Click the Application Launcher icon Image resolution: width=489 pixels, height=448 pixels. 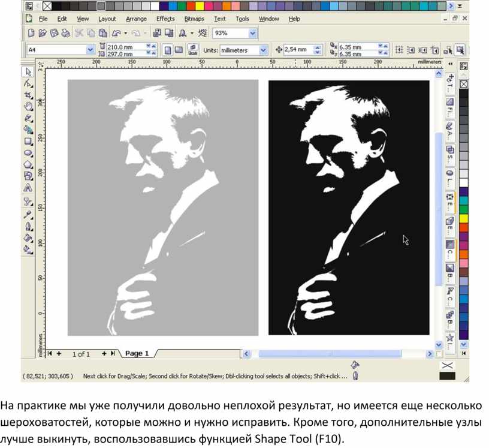click(182, 33)
